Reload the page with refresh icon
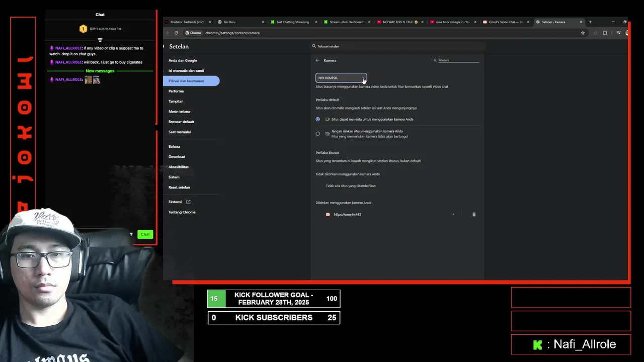Screen dimensions: 644x362 [x=176, y=33]
